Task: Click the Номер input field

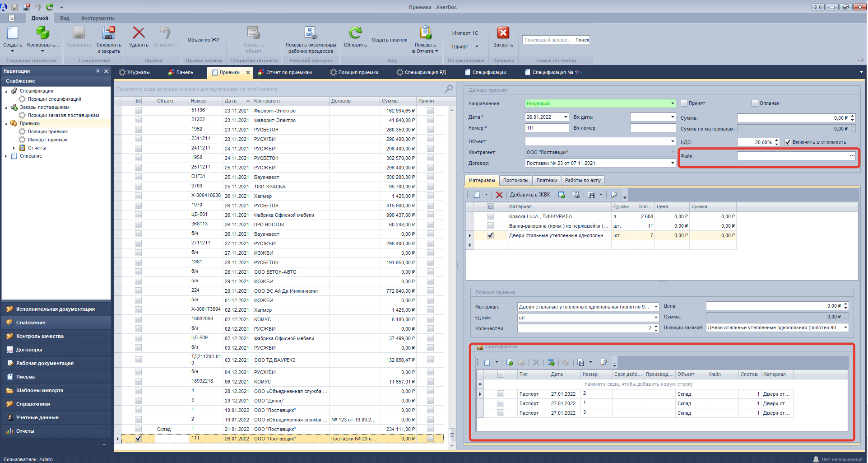Action: pyautogui.click(x=546, y=128)
